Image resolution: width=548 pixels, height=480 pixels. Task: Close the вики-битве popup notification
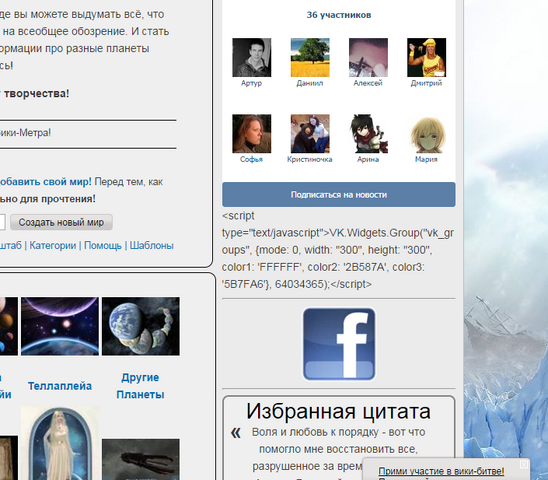pos(524,464)
